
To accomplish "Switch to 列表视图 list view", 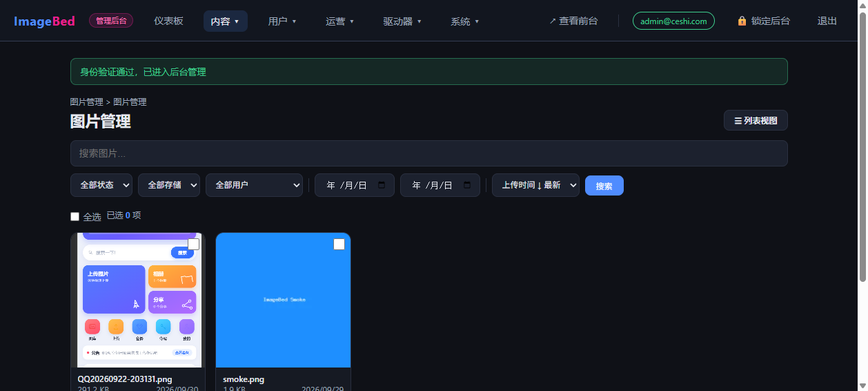I will coord(756,120).
